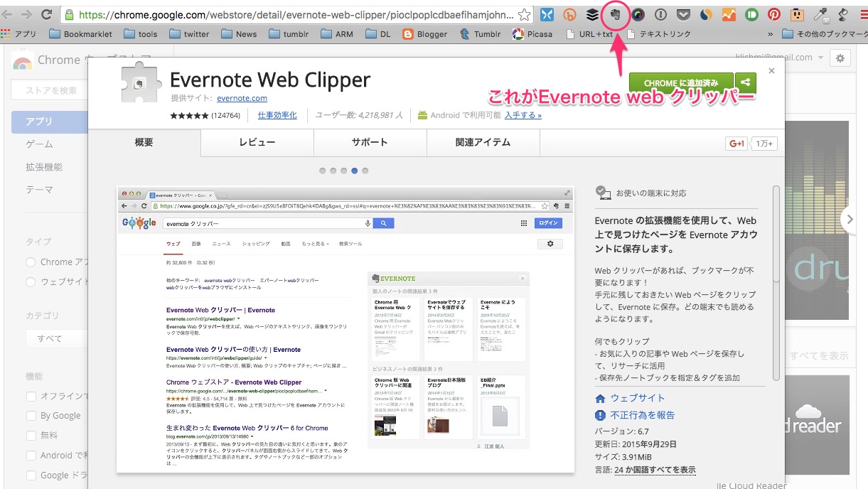
Task: Switch to the レビュー tab
Action: coord(257,143)
